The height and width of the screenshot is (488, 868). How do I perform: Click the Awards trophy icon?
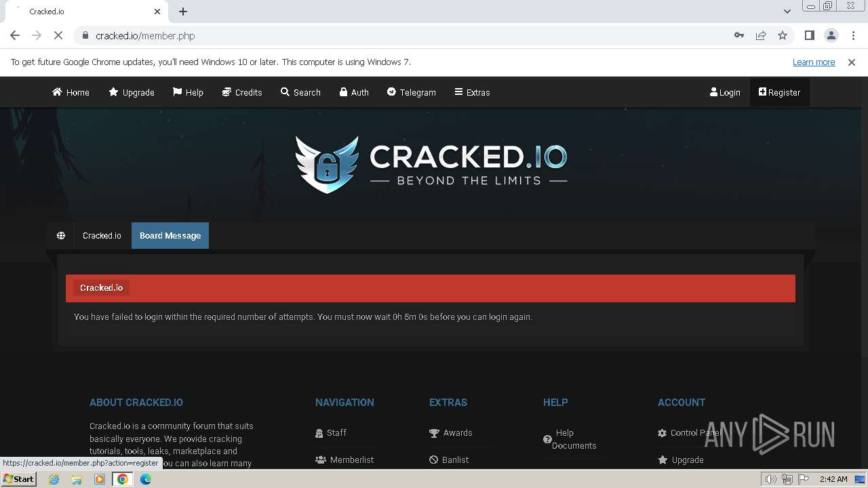(434, 433)
